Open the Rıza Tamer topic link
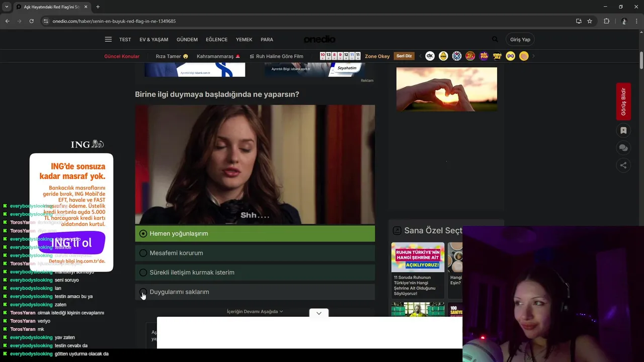 [172, 56]
